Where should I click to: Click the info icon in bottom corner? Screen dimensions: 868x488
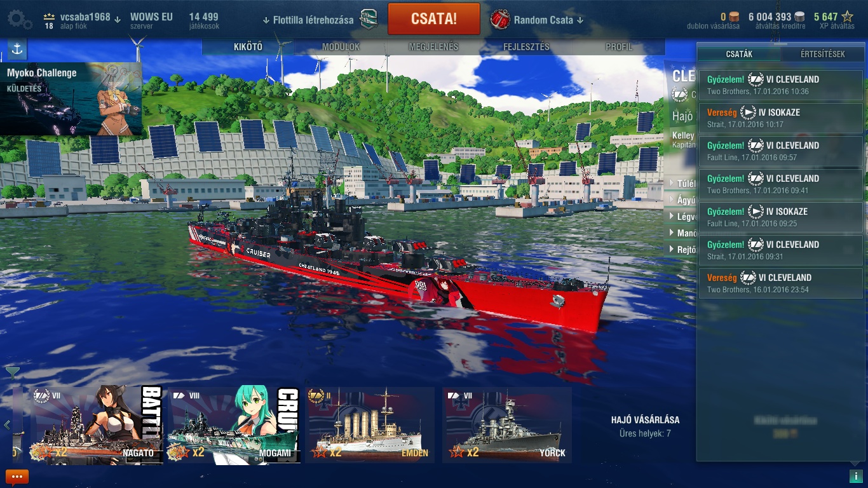pos(855,476)
